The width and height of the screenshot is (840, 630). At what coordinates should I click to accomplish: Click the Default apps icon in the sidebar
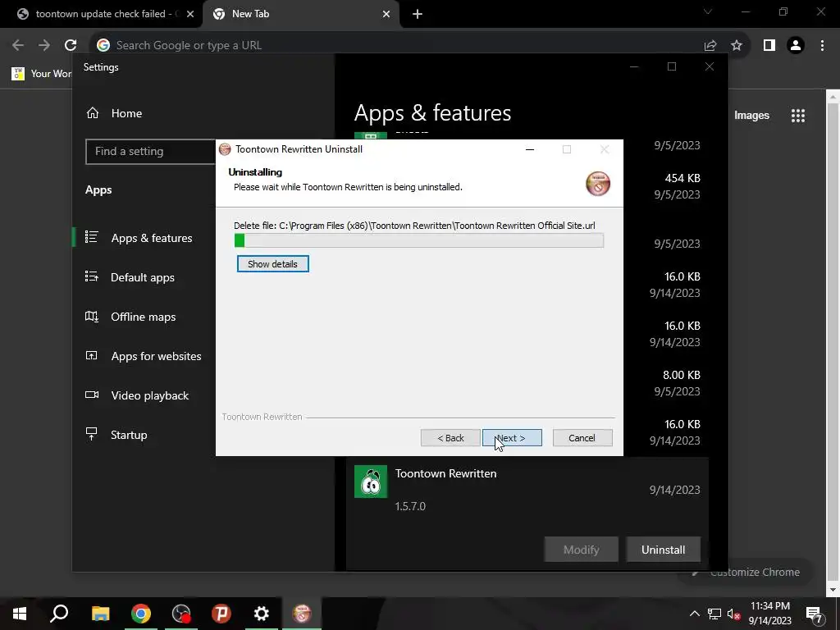pyautogui.click(x=92, y=276)
